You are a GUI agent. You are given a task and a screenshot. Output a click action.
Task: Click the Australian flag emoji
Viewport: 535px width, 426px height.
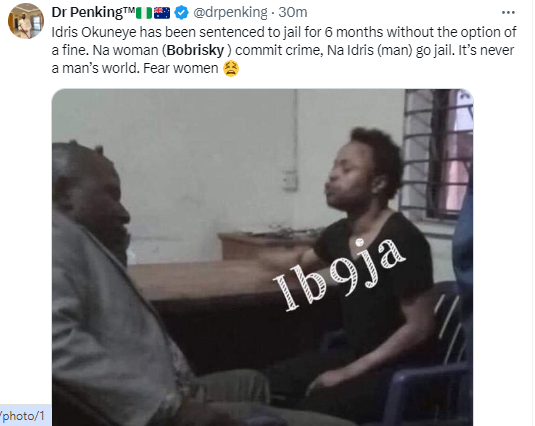(x=162, y=13)
